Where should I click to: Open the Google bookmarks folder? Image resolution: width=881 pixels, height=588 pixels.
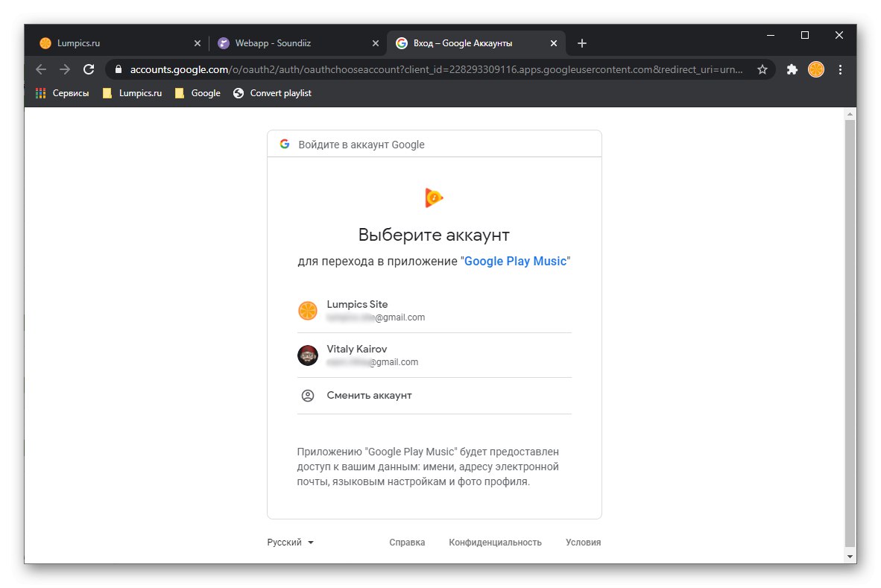coord(198,93)
